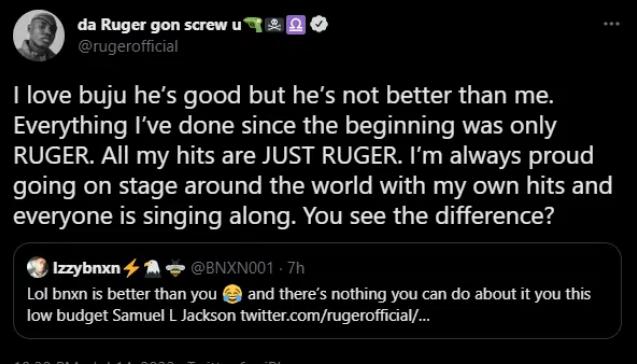Screen dimensions: 637x364
Task: Click the Izzybnxn display name
Action: pos(87,268)
